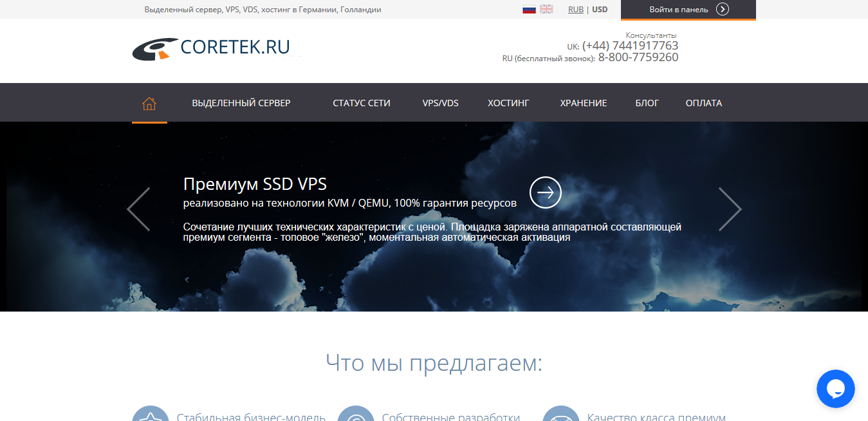Go to previous slide with left chevron
Viewport: 868px width, 421px height.
click(138, 209)
